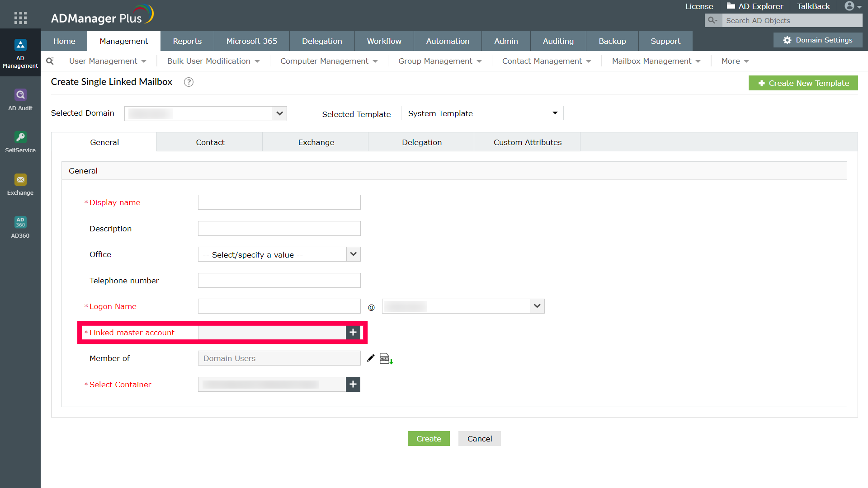The image size is (868, 488).
Task: Click plus button for Linked master account
Action: [x=353, y=333]
